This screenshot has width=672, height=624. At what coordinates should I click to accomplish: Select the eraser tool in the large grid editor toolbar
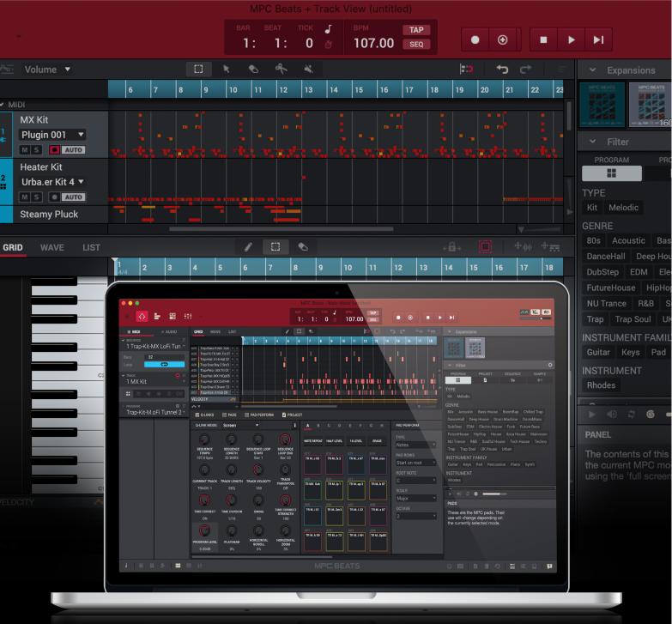click(303, 247)
